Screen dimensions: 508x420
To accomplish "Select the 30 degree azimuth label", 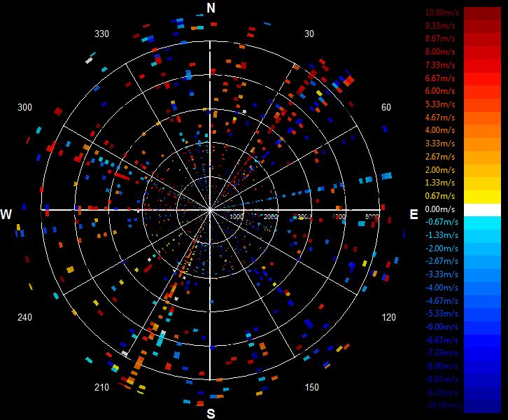I will pyautogui.click(x=309, y=34).
